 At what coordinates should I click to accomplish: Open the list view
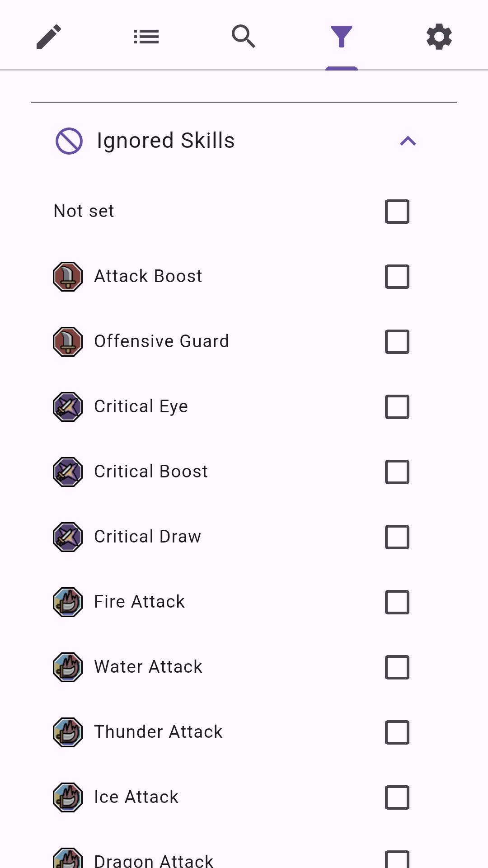(146, 36)
